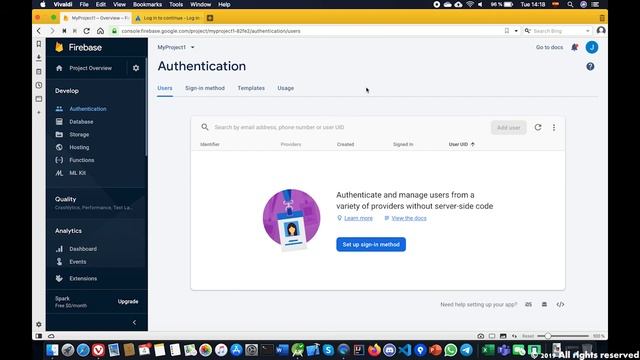Expand the Quality section
This screenshot has width=640, height=360.
[66, 199]
